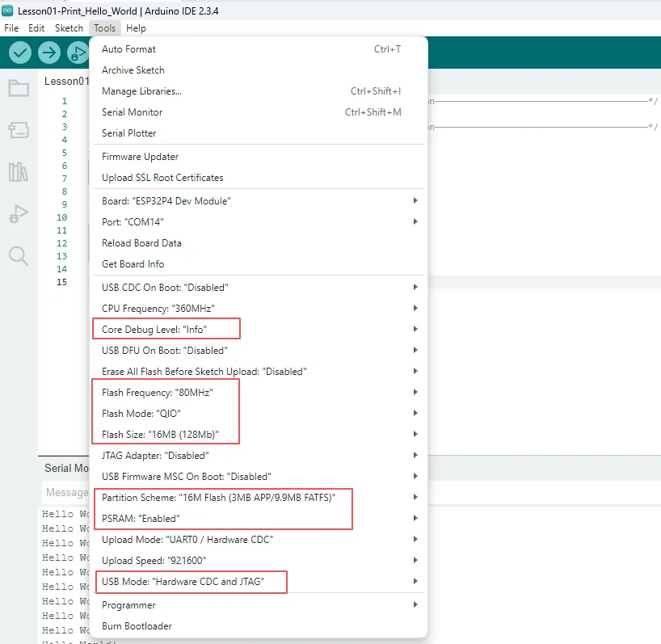
Task: Open the Boards Manager sidebar icon
Action: point(19,130)
